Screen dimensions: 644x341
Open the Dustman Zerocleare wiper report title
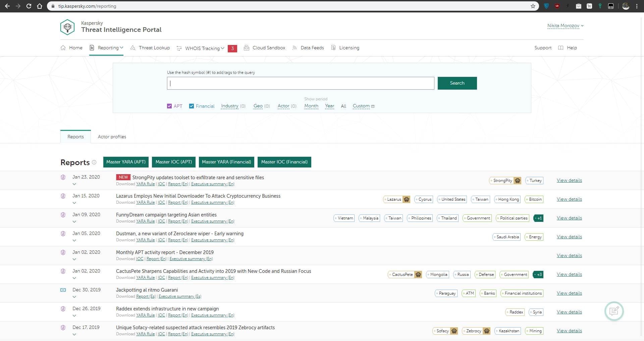click(x=180, y=234)
